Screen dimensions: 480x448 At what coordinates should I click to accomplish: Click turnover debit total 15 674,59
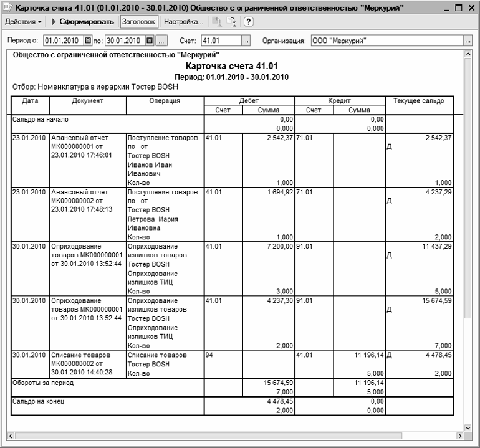pyautogui.click(x=278, y=383)
